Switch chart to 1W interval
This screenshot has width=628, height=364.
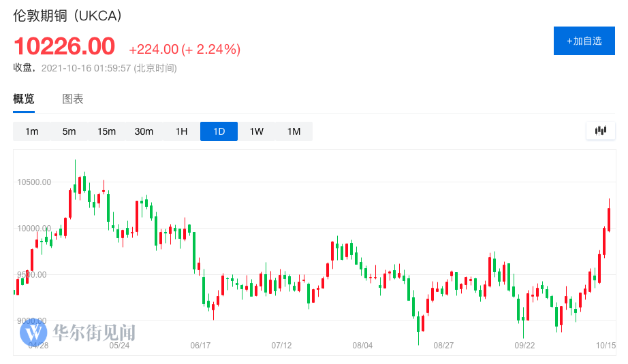(x=256, y=131)
